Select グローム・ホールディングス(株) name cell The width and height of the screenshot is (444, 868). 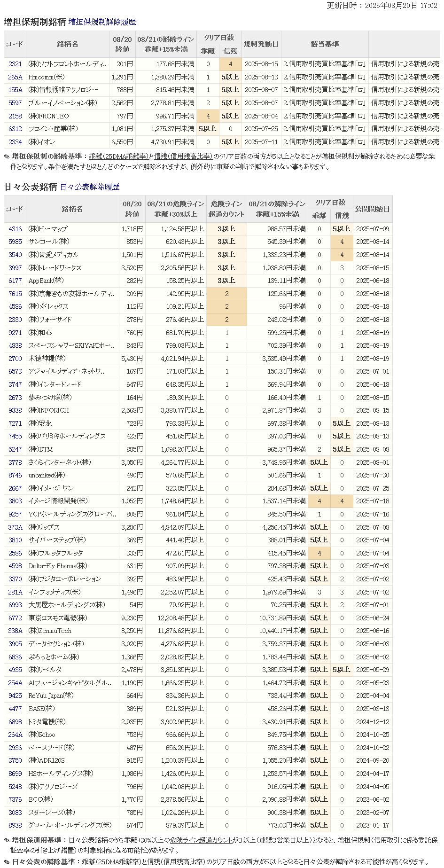[x=72, y=825]
